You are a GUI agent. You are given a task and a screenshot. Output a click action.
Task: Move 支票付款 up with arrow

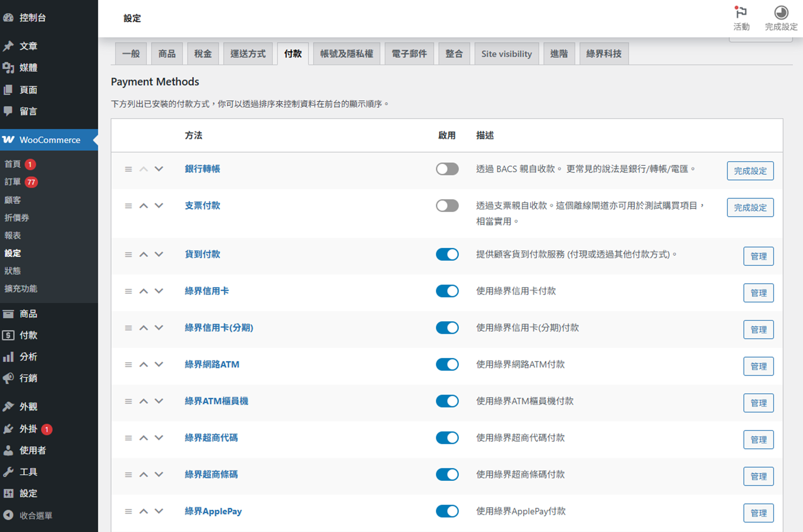pyautogui.click(x=143, y=206)
